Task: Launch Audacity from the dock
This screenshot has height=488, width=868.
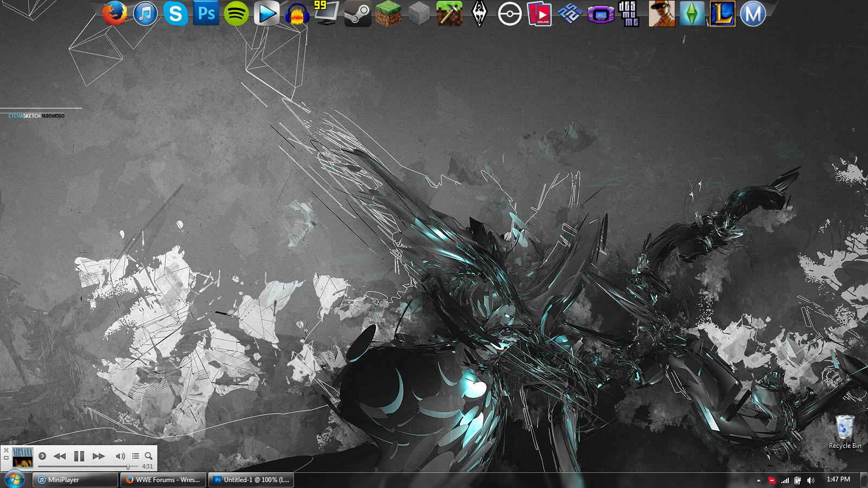Action: [297, 14]
